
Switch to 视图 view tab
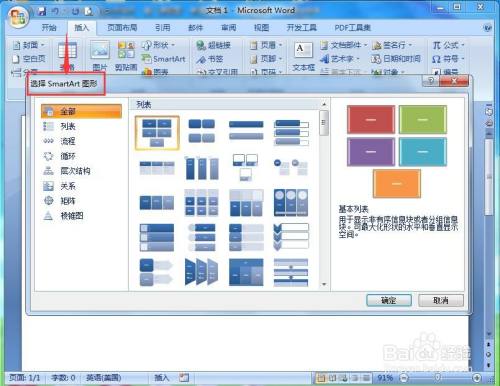(x=262, y=28)
